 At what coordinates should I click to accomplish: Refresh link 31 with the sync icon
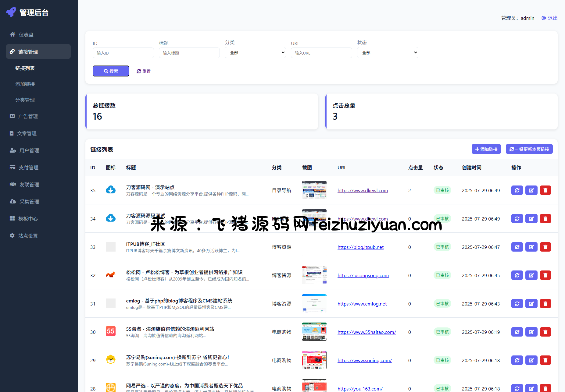pos(517,304)
